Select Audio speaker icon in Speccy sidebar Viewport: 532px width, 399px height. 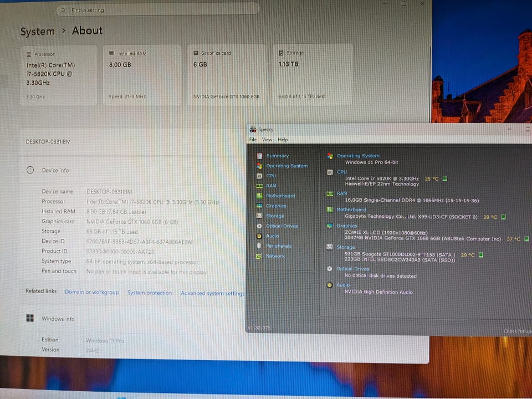[x=259, y=236]
